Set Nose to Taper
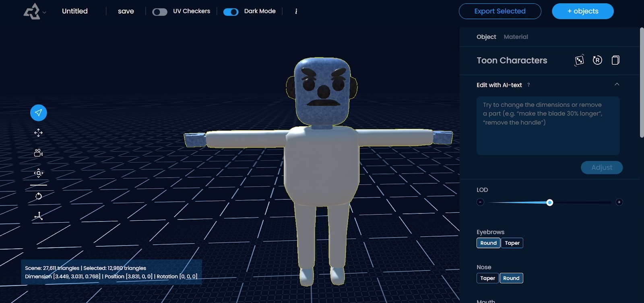This screenshot has width=644, height=303. click(488, 278)
